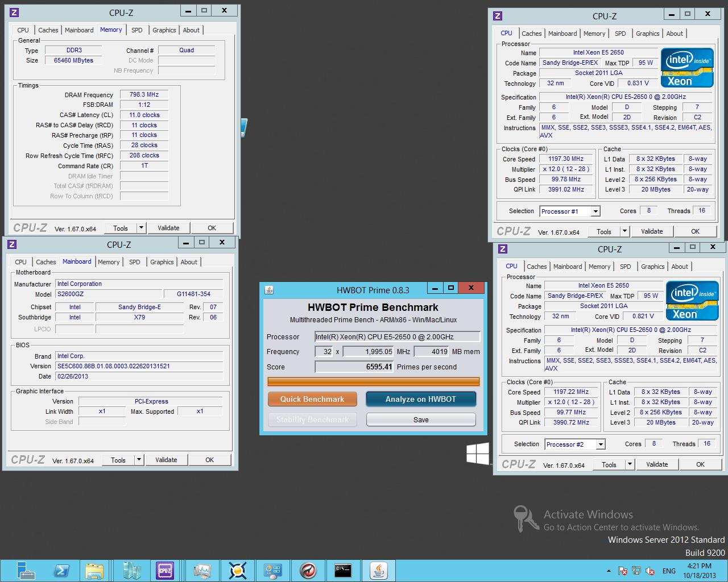
Task: Click the Processor field in HWBOT Prime
Action: 398,336
